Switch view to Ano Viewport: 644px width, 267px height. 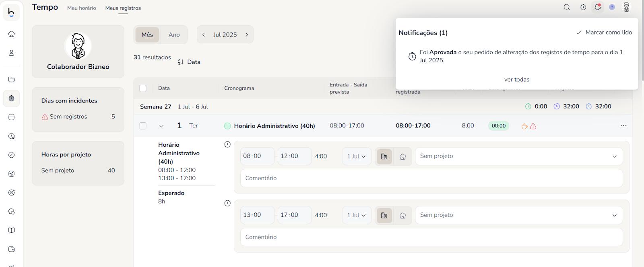174,35
